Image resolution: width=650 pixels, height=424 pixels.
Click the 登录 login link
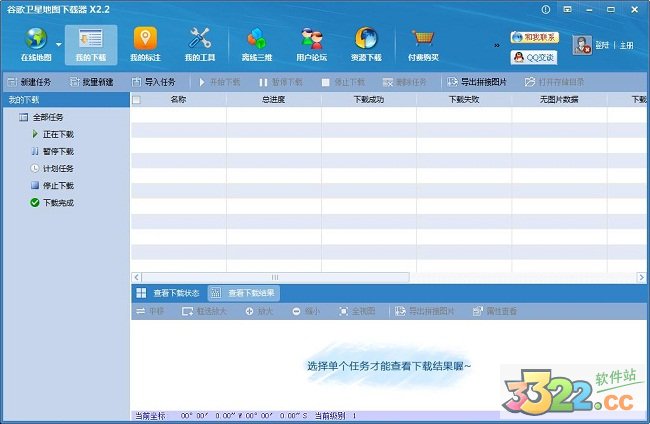coord(602,45)
